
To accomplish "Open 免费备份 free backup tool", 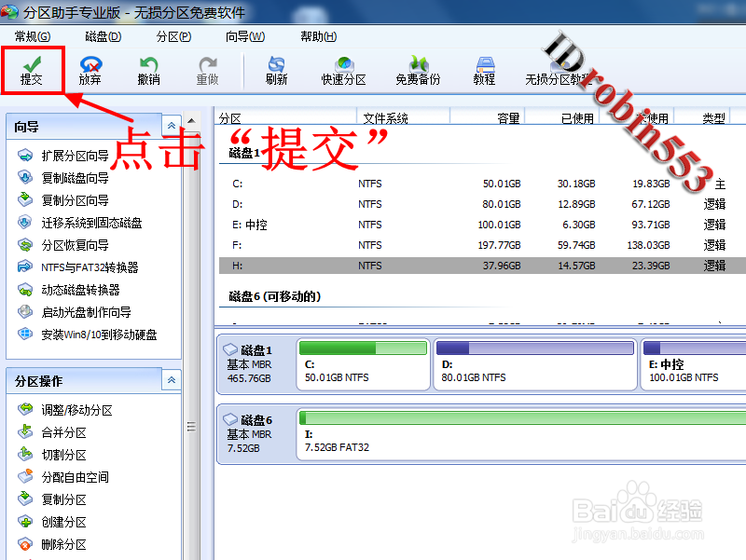I will click(418, 71).
